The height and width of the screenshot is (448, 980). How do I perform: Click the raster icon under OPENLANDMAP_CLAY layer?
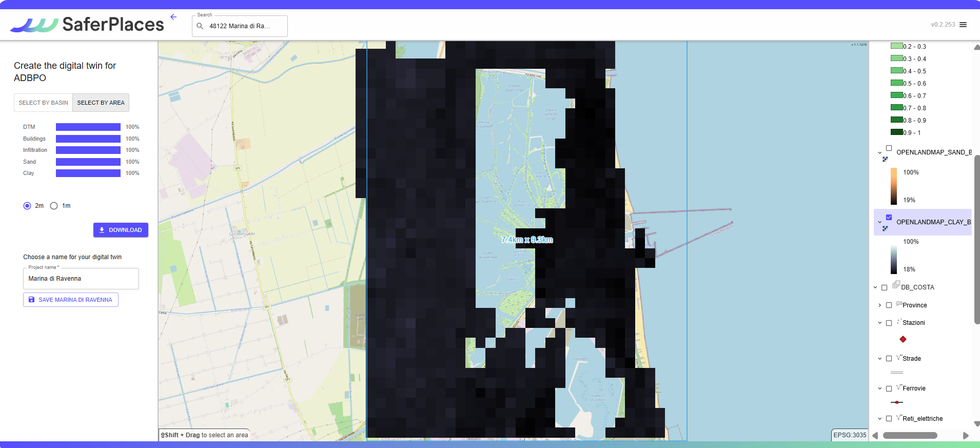pyautogui.click(x=885, y=229)
